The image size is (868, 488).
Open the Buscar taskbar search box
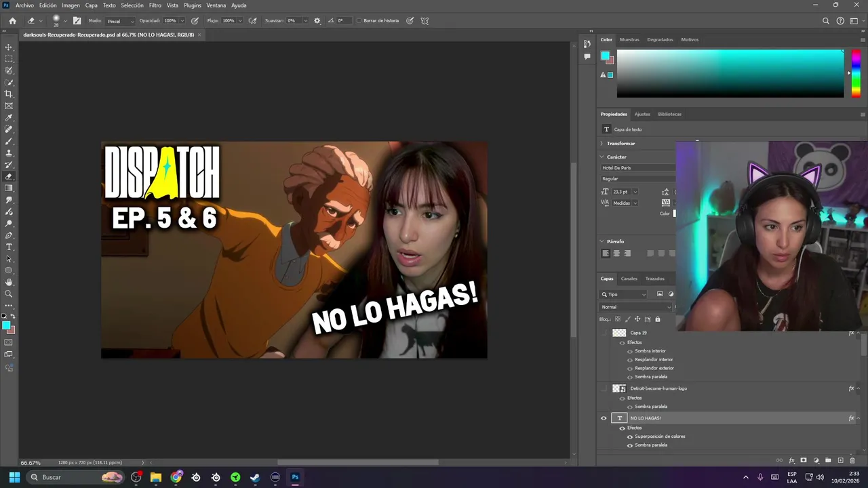75,477
